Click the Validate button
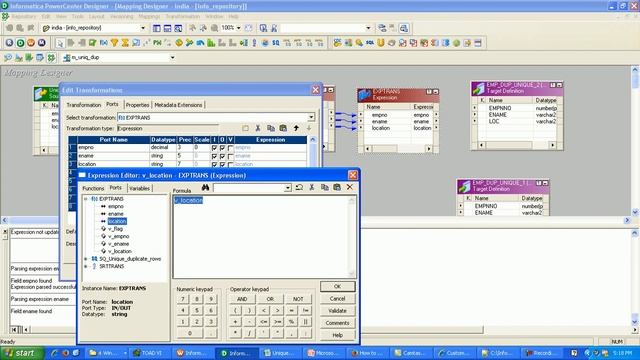 337,311
